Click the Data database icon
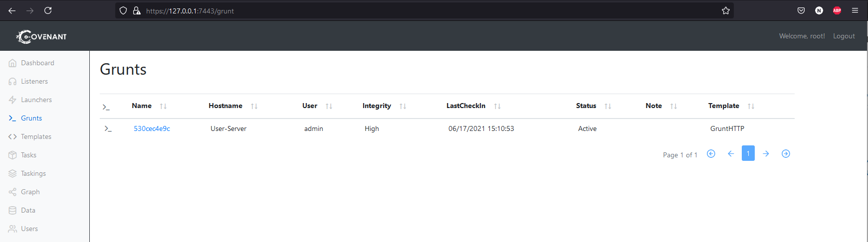This screenshot has width=868, height=242. click(12, 211)
